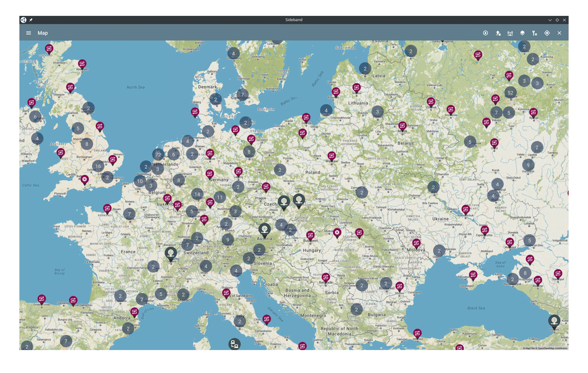Expand the 2 cluster at Rome
The height and width of the screenshot is (373, 588).
tap(240, 321)
